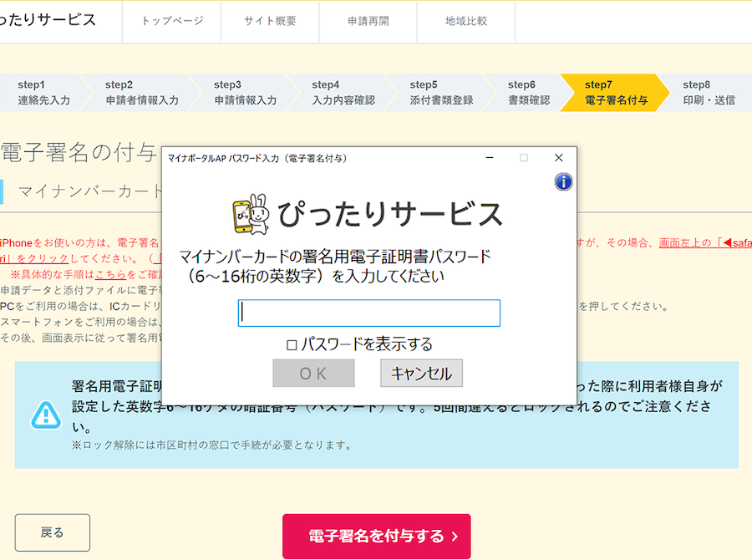Viewport: 752px width, 560px height.
Task: Open the トップページ navigation tab
Action: click(x=172, y=21)
